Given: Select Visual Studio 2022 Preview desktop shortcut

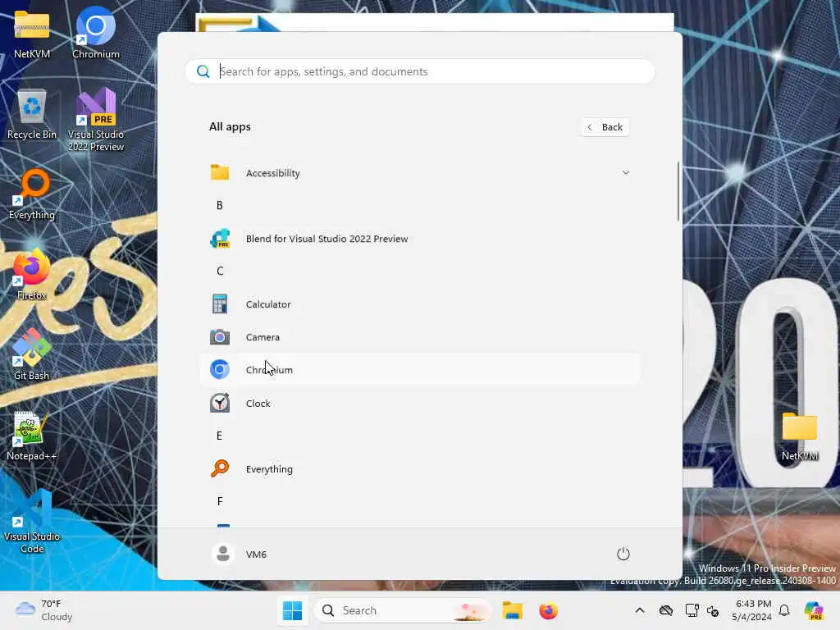Looking at the screenshot, I should point(96,119).
